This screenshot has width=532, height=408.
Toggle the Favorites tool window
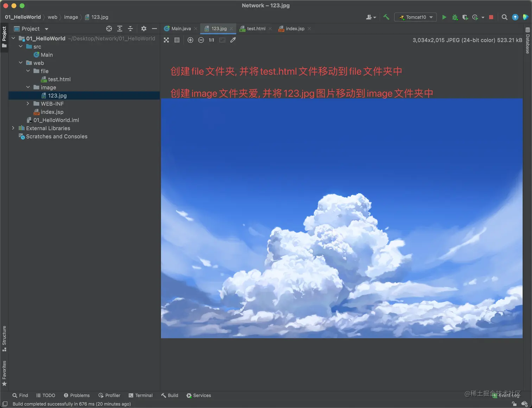(4, 373)
